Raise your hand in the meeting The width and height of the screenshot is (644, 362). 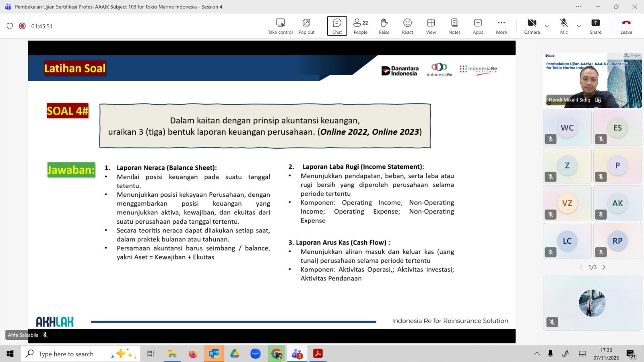point(384,26)
